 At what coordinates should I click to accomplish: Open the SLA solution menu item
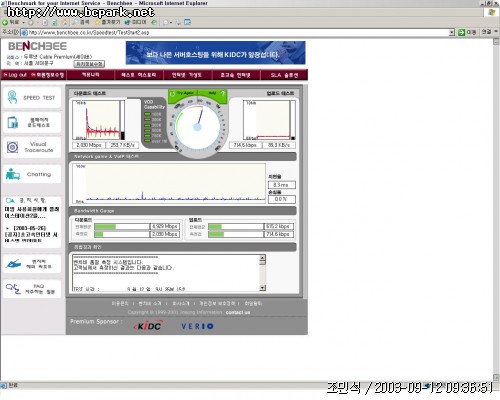pyautogui.click(x=284, y=75)
